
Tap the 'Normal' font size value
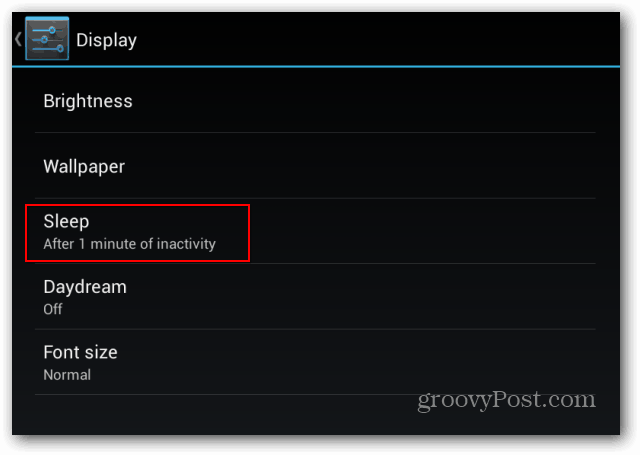point(67,375)
